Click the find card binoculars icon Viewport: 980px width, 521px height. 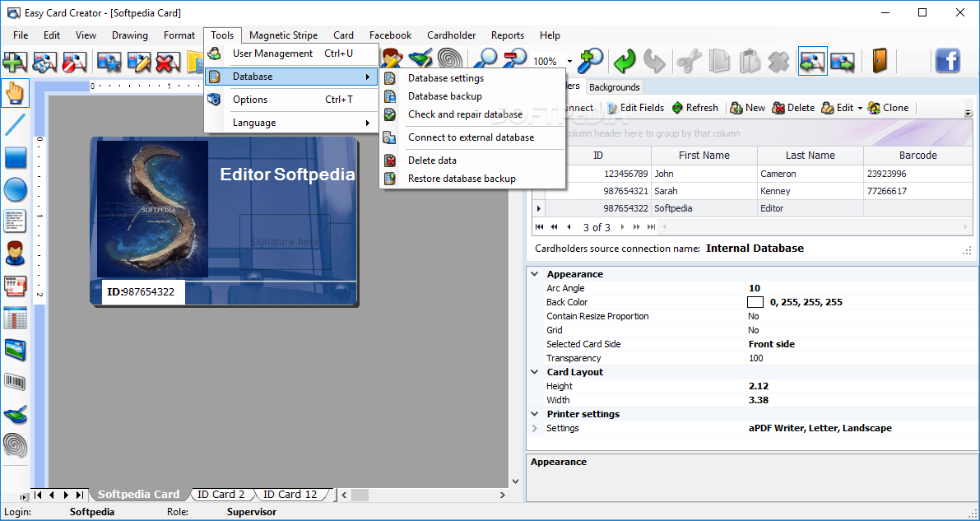(x=45, y=61)
